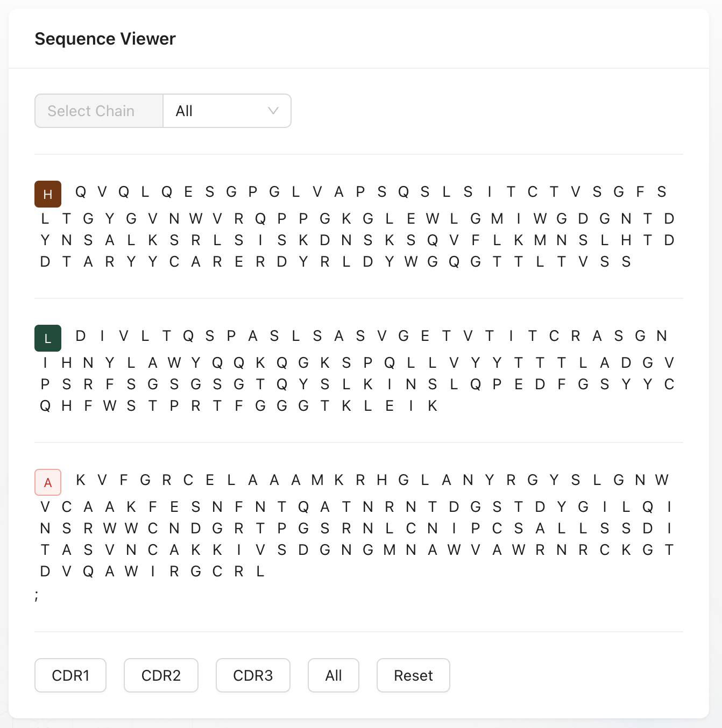
Task: Click the brown H chain identifier icon
Action: [x=48, y=194]
